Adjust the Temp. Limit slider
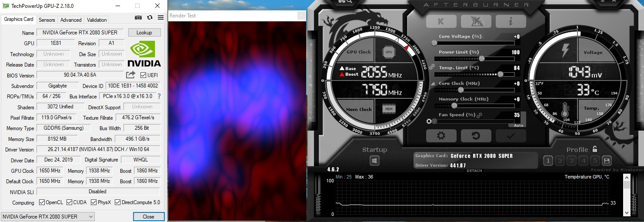This screenshot has width=644, height=222. [x=474, y=74]
